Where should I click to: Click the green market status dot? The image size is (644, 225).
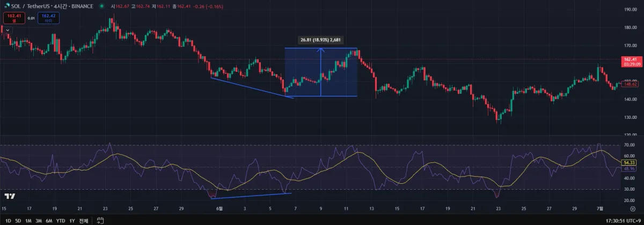[101, 6]
